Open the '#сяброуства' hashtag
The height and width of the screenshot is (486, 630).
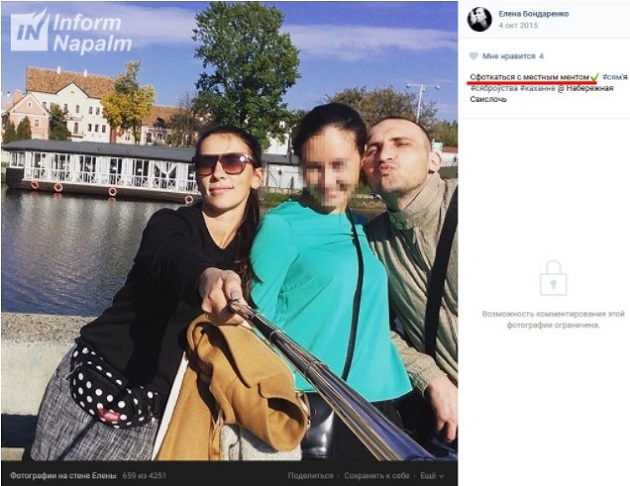[494, 88]
